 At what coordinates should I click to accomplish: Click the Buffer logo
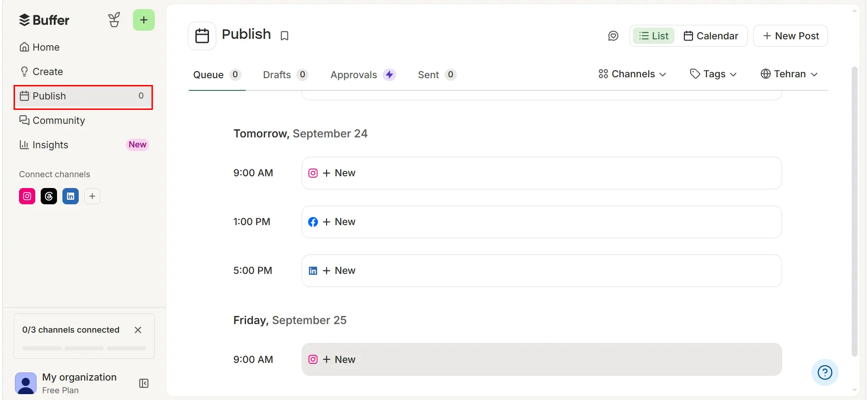[44, 20]
